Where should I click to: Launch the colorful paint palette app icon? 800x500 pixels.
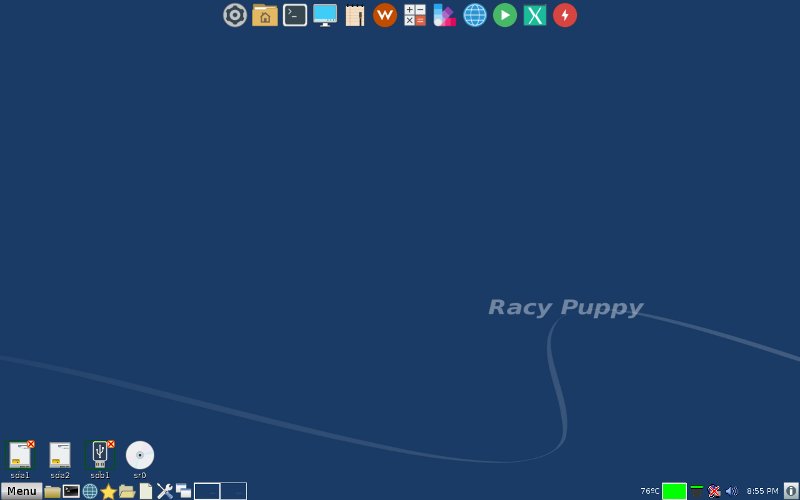tap(444, 15)
